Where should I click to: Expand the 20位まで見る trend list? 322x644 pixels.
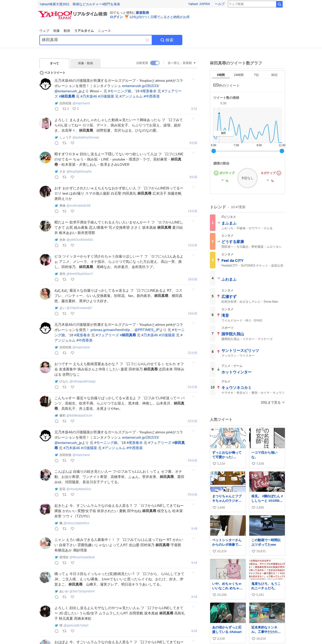pos(273,402)
